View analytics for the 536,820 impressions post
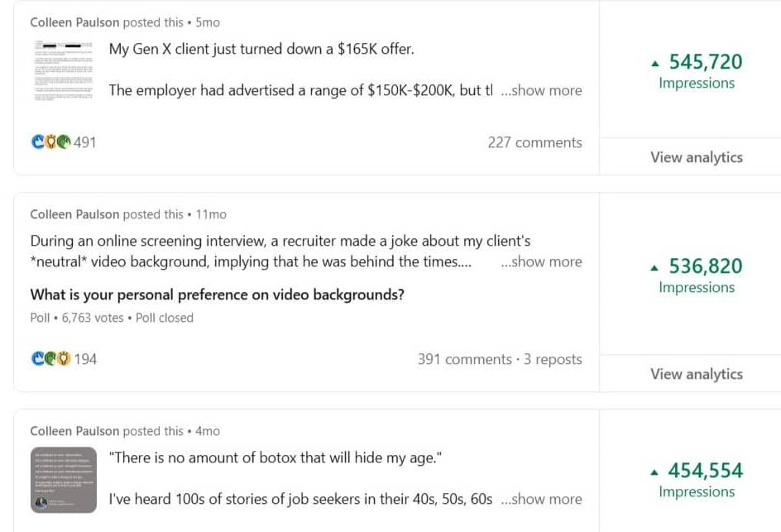Image resolution: width=781 pixels, height=532 pixels. (696, 374)
